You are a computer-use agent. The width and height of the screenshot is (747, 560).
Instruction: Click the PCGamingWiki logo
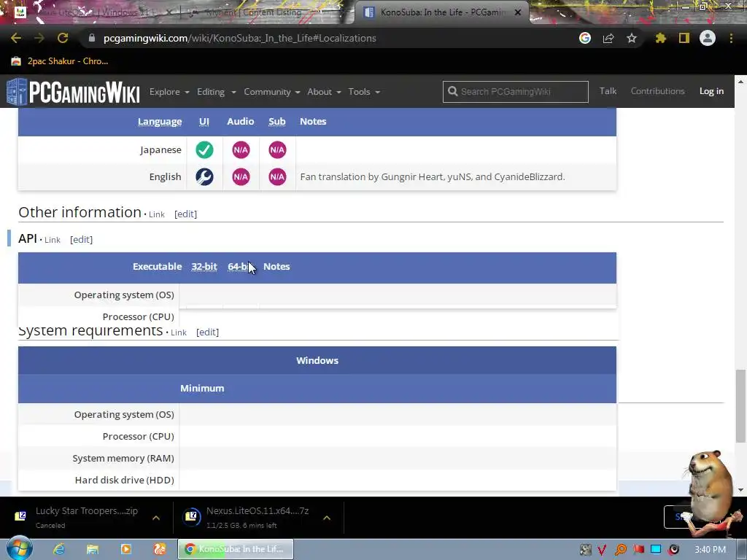pos(73,91)
